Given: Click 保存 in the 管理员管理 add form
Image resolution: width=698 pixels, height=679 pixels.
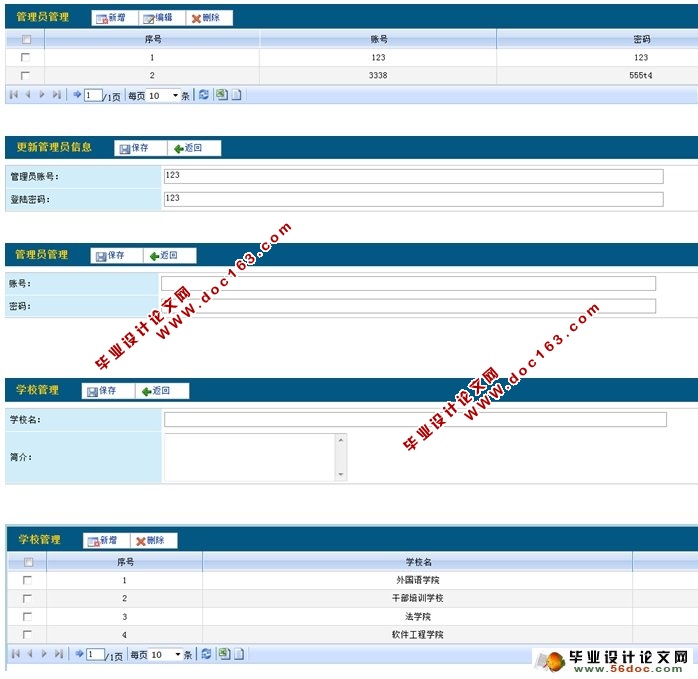Looking at the screenshot, I should coord(116,256).
